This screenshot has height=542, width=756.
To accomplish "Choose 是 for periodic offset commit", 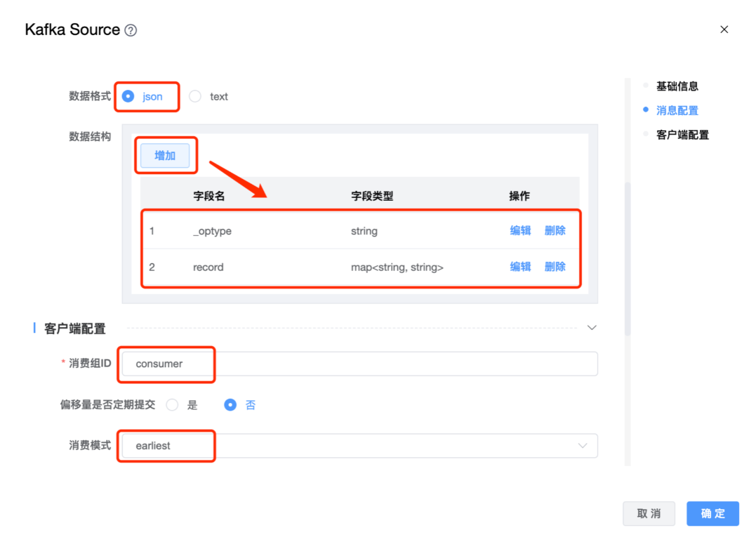I will pyautogui.click(x=172, y=405).
